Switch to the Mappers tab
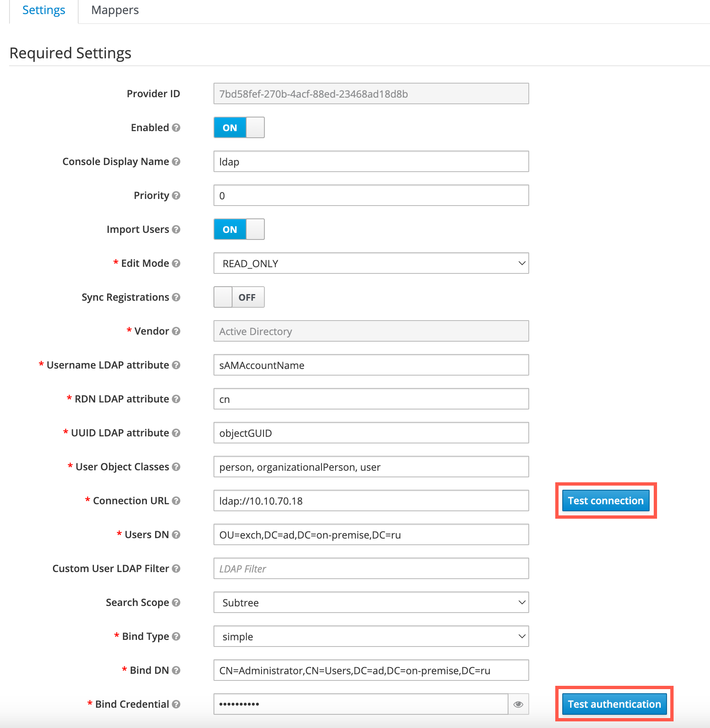The width and height of the screenshot is (710, 728). point(115,10)
